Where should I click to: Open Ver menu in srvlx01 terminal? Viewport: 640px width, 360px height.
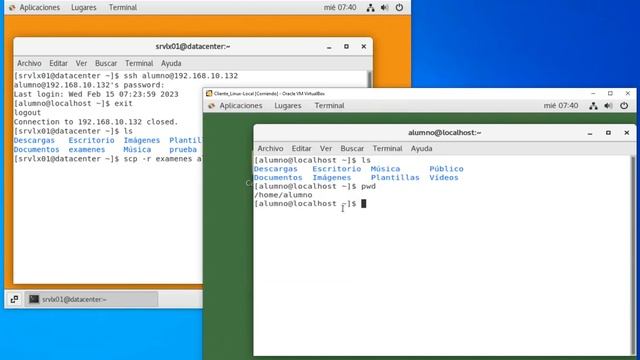[81, 63]
